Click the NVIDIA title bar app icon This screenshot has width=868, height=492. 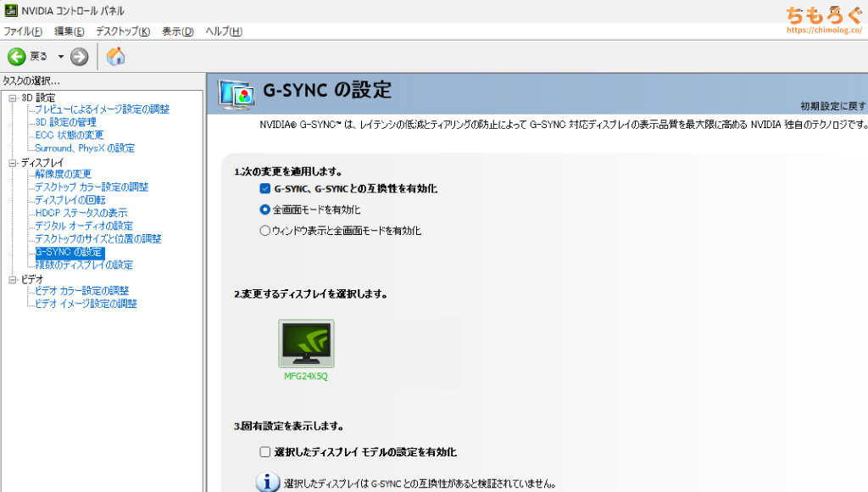pyautogui.click(x=10, y=10)
